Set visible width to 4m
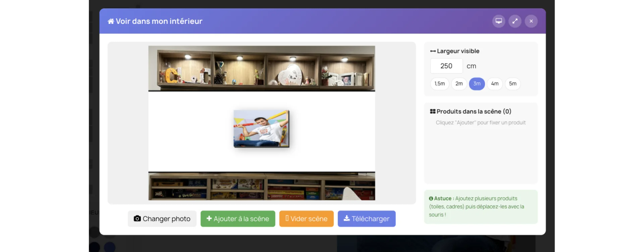Screen dimensions: 644x252 pyautogui.click(x=495, y=84)
